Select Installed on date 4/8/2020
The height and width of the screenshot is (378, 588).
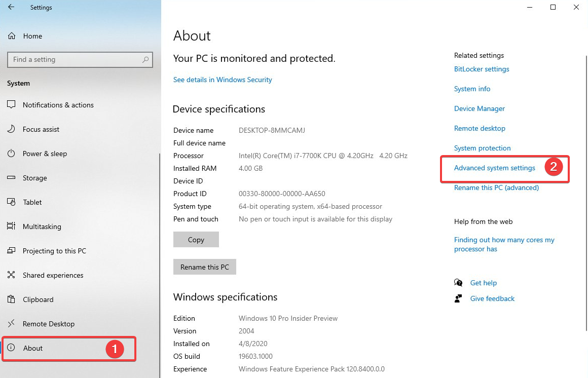(253, 344)
